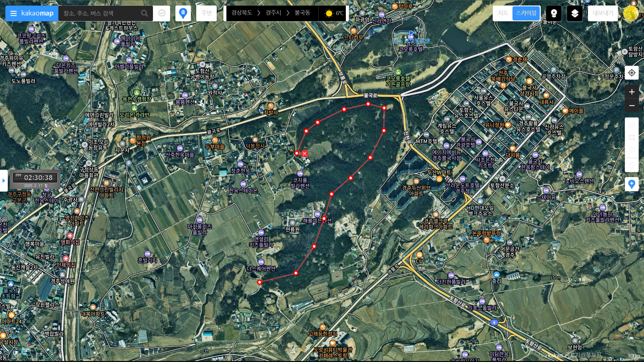Remove the measured path via red X
Viewport: 644px width, 362px height.
[305, 154]
